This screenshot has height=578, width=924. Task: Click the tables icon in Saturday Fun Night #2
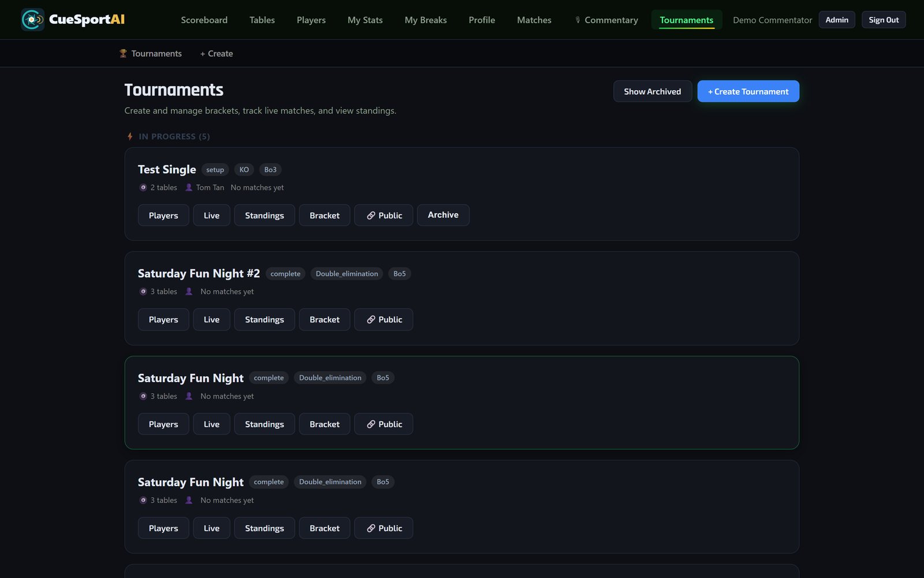click(x=143, y=291)
